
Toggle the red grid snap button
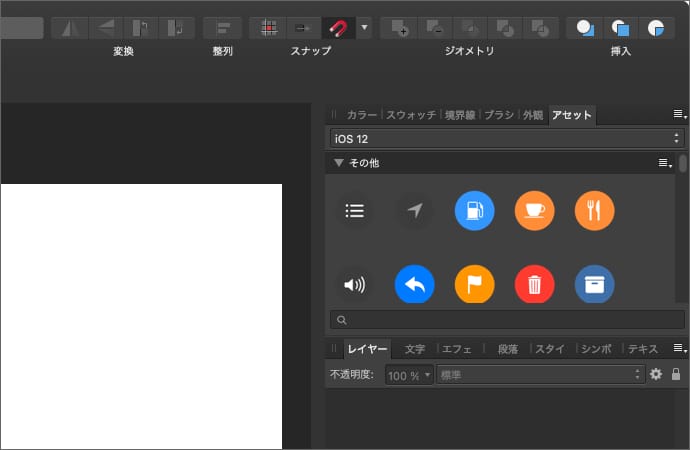point(268,28)
